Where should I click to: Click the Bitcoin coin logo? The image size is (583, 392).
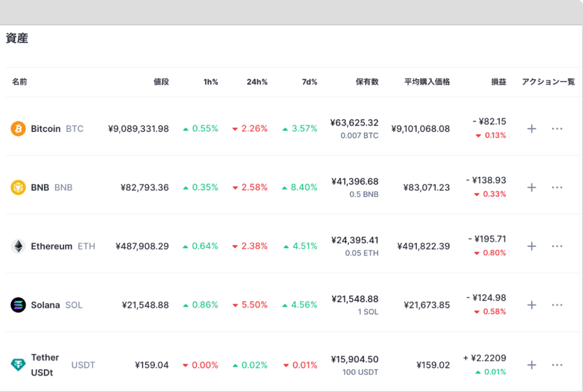tap(18, 129)
